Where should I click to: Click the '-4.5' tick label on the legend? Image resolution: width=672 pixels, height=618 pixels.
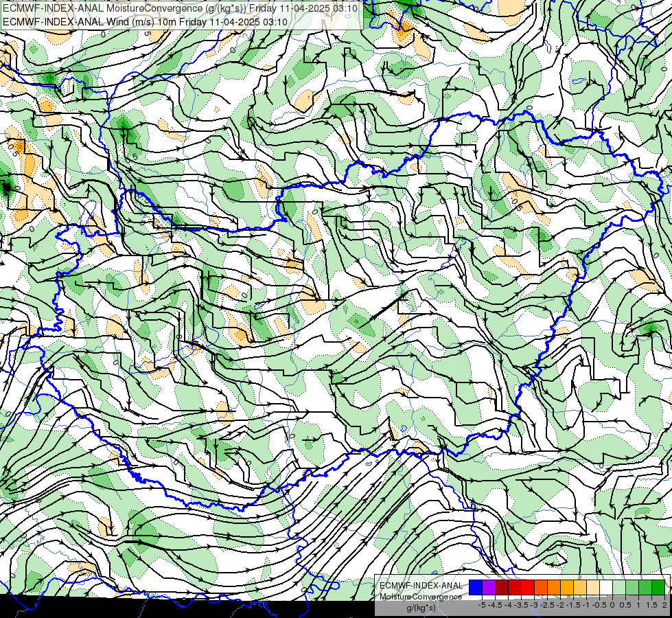coord(496,605)
